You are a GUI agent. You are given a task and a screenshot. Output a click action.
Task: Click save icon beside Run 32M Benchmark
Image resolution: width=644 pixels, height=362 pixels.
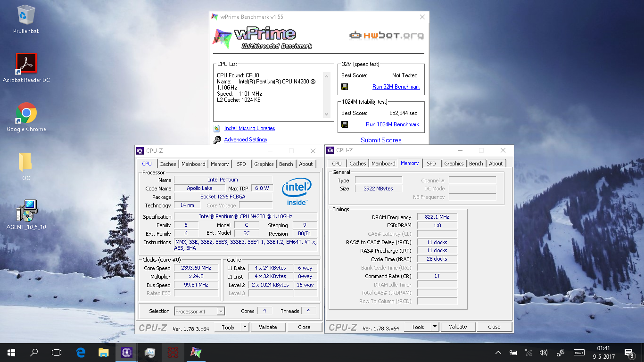[x=345, y=87]
